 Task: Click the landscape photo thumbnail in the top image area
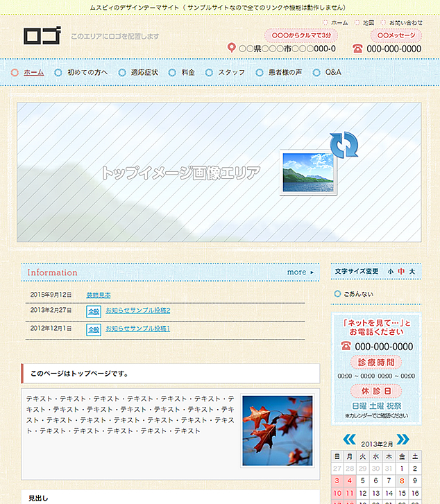point(308,173)
